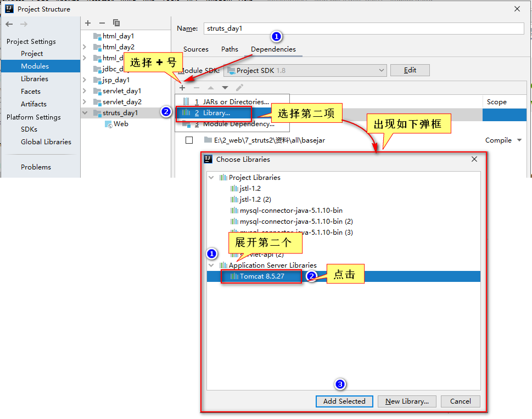532x419 pixels.
Task: Click the remove dependency minus icon
Action: coord(197,88)
